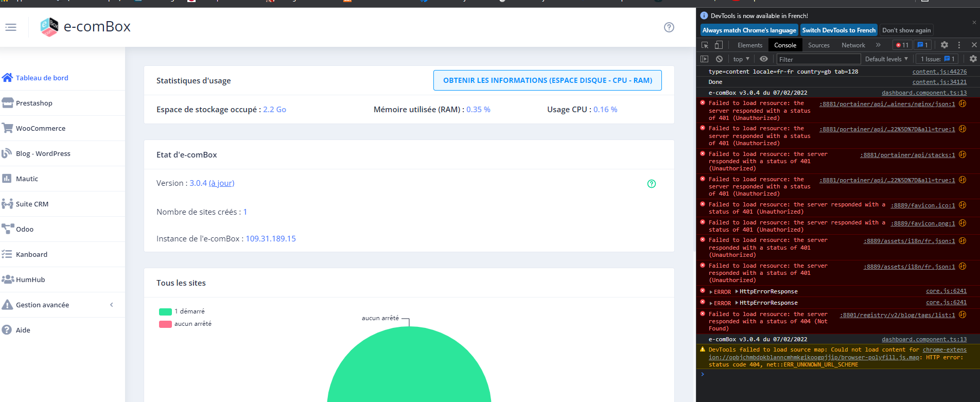Create a live expression with eye icon
980x402 pixels.
(764, 59)
